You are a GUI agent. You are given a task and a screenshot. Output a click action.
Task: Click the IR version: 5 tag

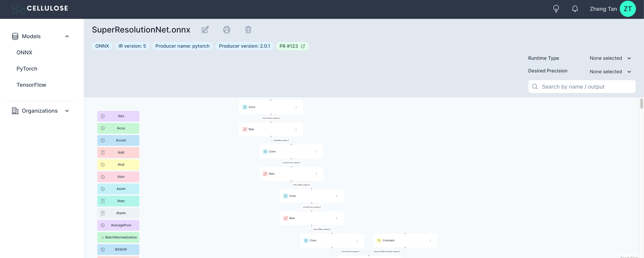(x=132, y=46)
